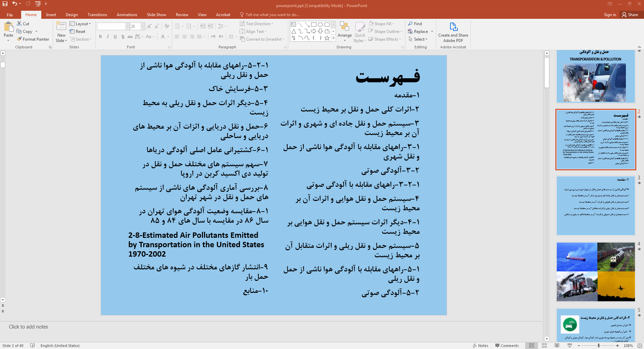Expand the Shape Fill dropdown
The height and width of the screenshot is (349, 644).
coord(393,24)
